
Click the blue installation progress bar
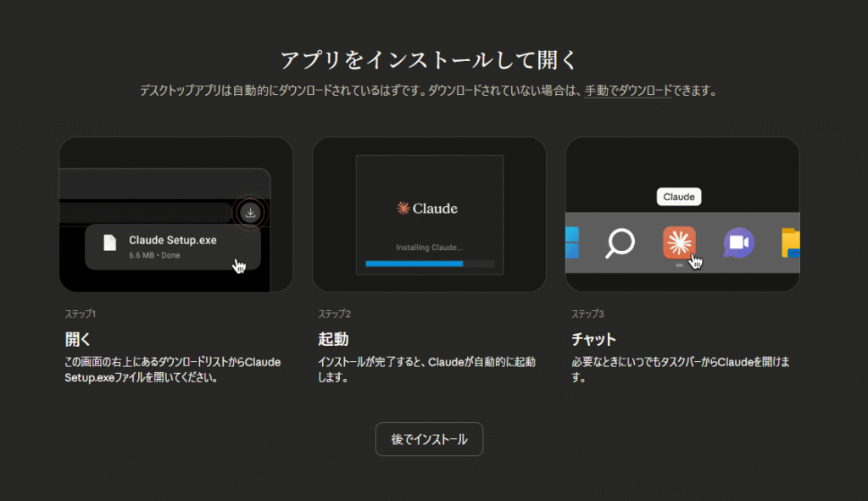tap(414, 264)
